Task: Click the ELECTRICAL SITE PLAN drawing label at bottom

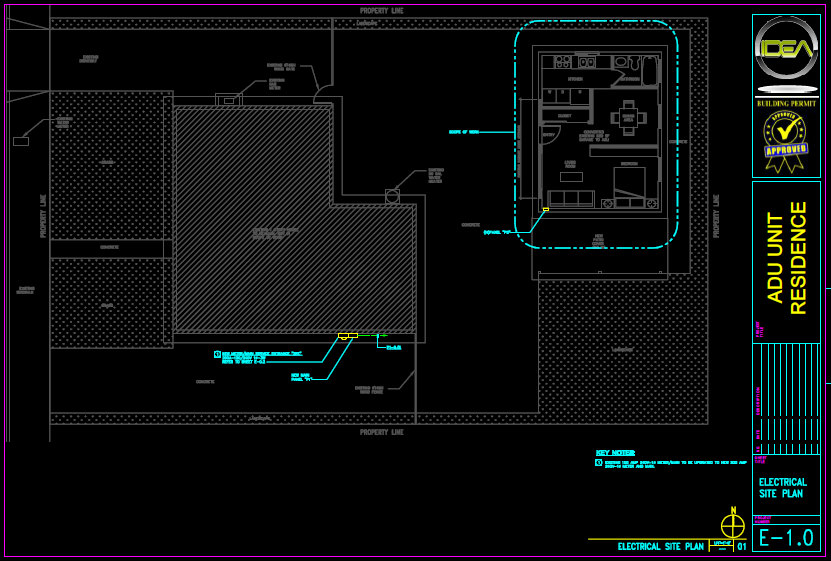Action: click(x=661, y=547)
